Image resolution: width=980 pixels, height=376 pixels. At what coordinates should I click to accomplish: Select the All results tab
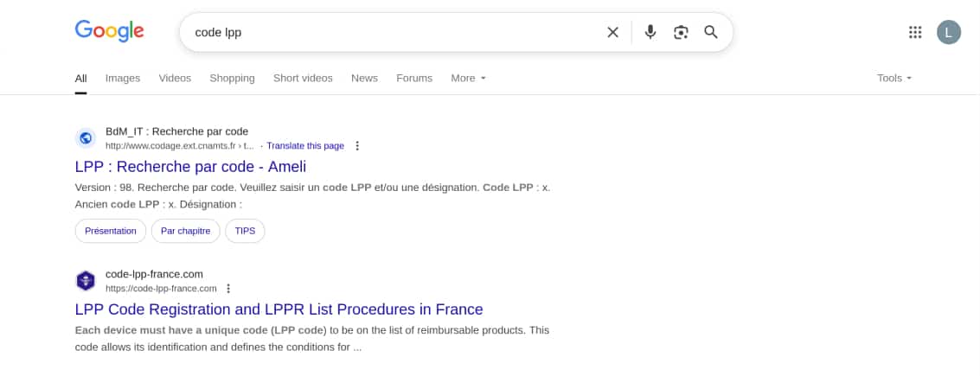pyautogui.click(x=80, y=78)
